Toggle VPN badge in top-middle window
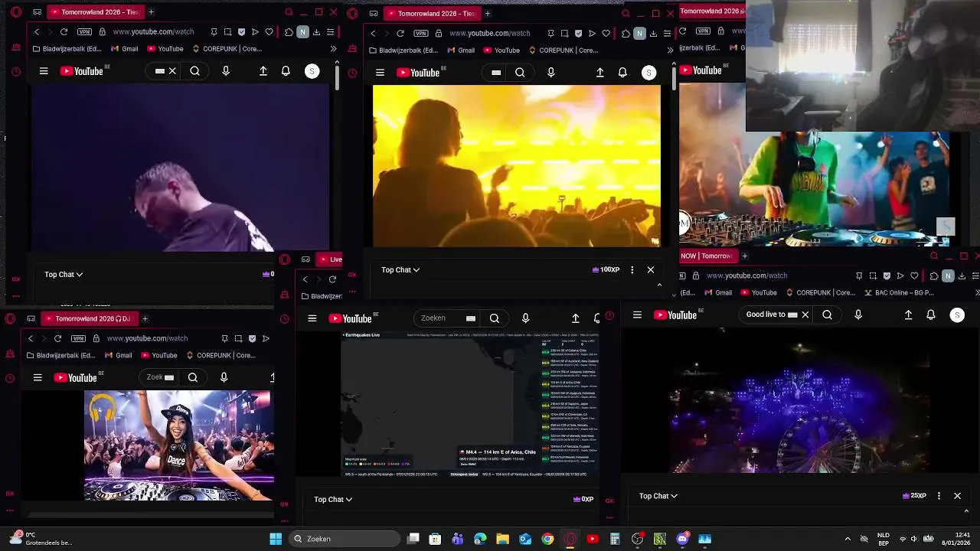Screen dimensions: 980x551 tap(420, 34)
